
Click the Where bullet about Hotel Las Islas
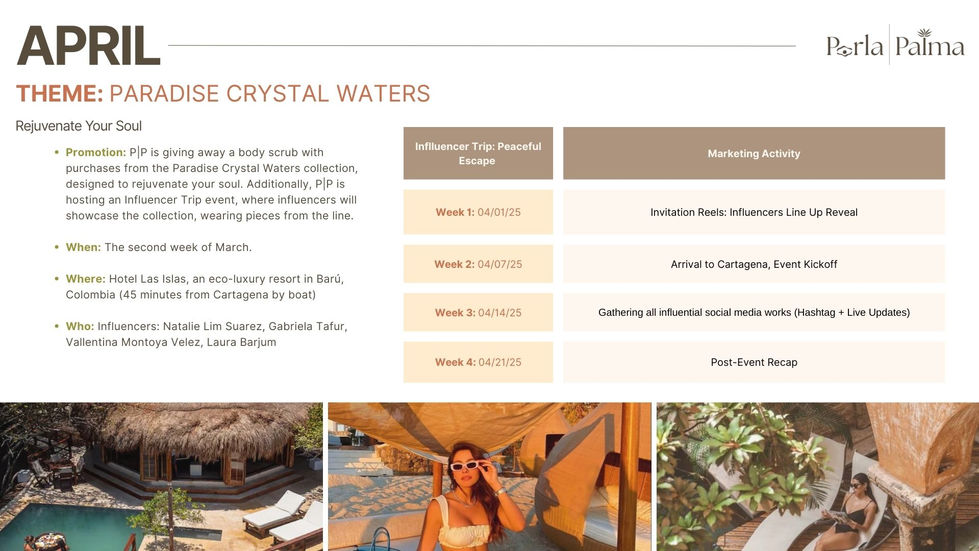[205, 286]
